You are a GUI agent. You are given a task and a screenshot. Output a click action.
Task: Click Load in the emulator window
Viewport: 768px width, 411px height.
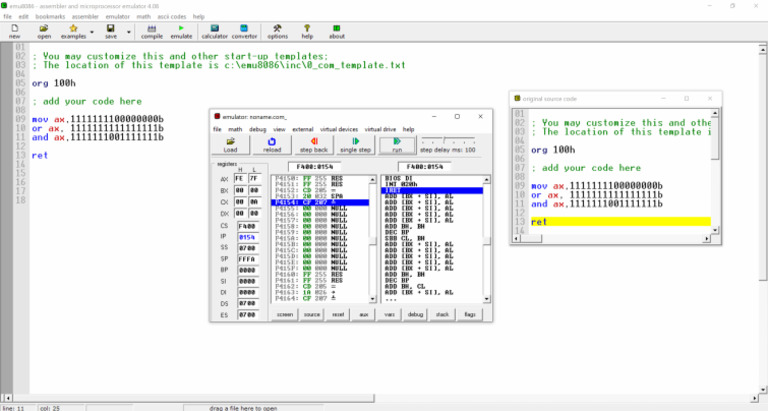click(230, 145)
